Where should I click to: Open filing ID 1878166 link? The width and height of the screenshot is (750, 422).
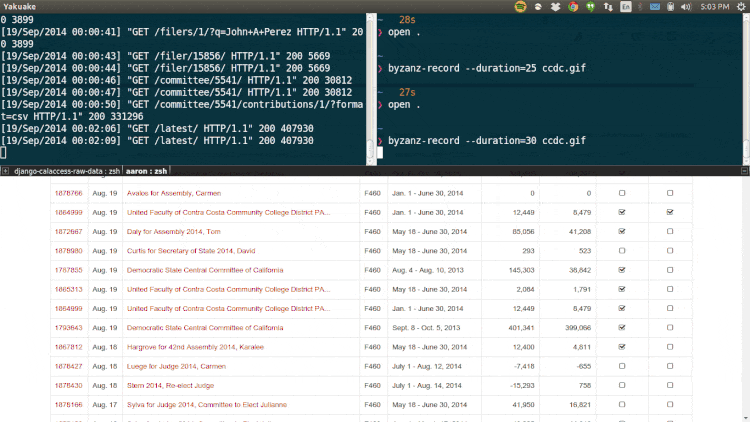point(68,404)
